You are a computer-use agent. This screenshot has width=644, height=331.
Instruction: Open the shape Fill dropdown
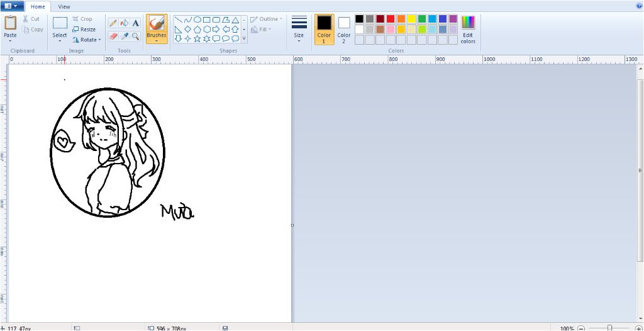pos(261,30)
